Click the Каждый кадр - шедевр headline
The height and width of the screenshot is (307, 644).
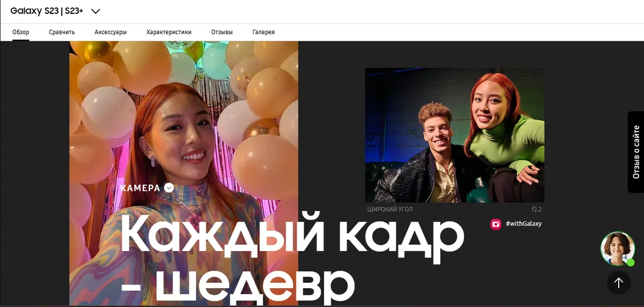292,258
